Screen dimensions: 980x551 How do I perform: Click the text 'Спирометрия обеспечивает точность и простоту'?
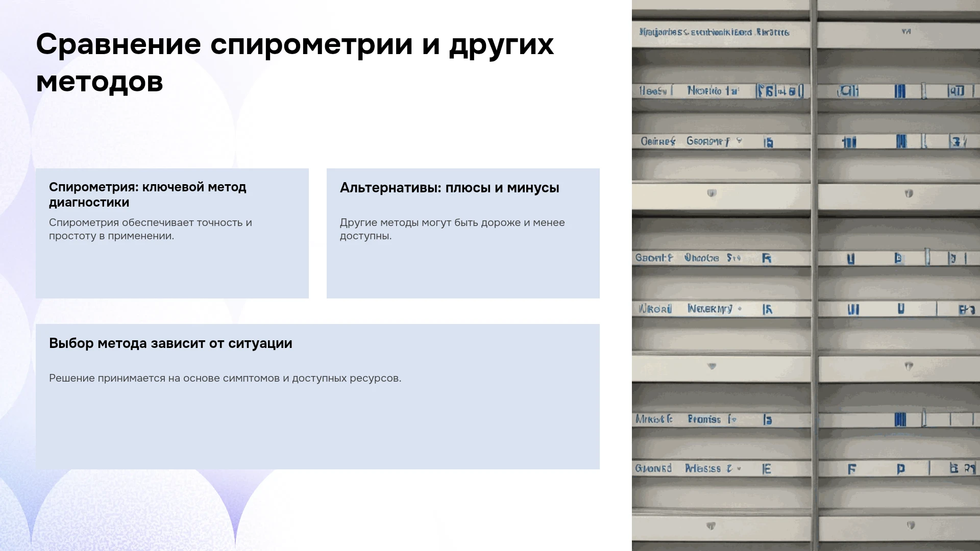pos(151,229)
